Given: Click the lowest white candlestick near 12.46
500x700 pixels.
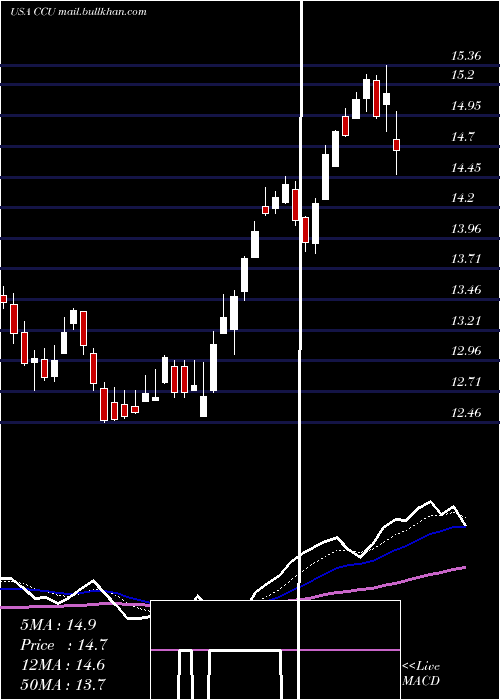Looking at the screenshot, I should click(x=203, y=406).
